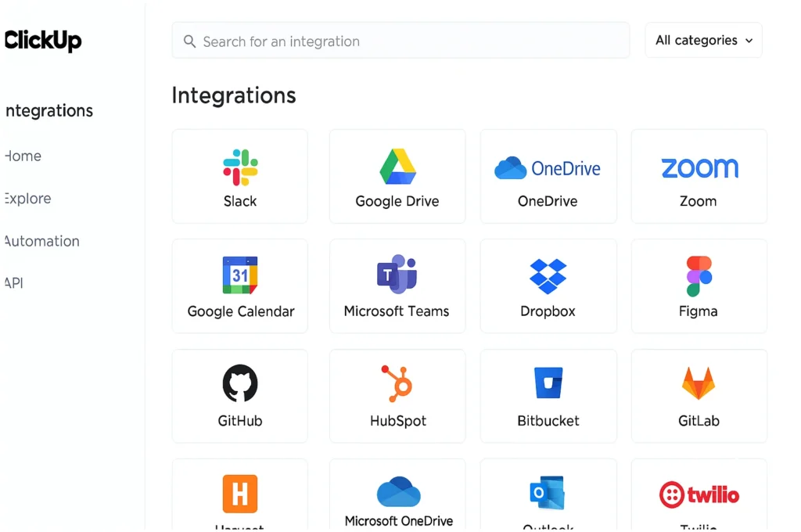Focus the Search for an integration field
The height and width of the screenshot is (532, 801).
click(x=400, y=41)
